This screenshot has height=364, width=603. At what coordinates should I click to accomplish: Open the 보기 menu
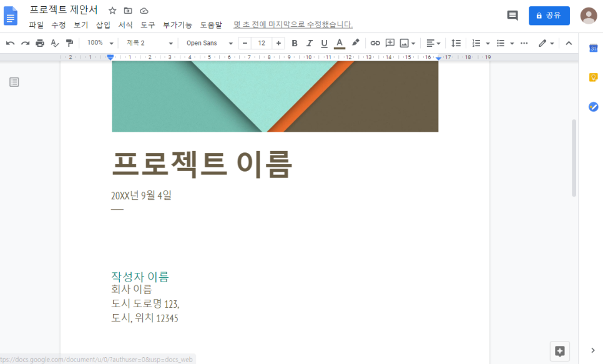81,25
